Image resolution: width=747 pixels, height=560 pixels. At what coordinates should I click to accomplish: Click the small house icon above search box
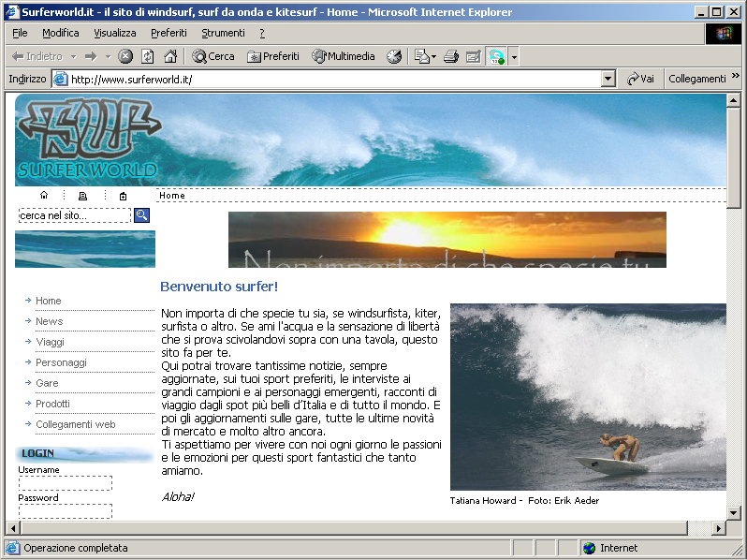tap(44, 196)
